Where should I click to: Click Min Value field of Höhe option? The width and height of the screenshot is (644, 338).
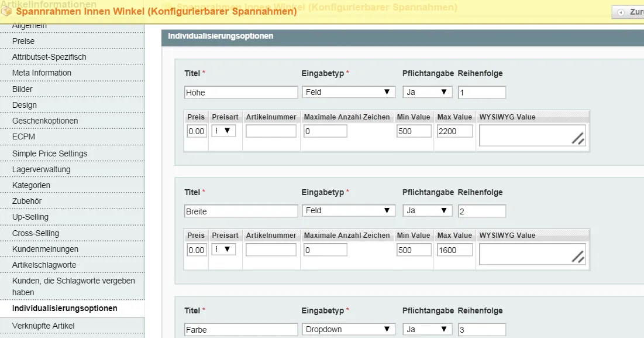[x=414, y=131]
